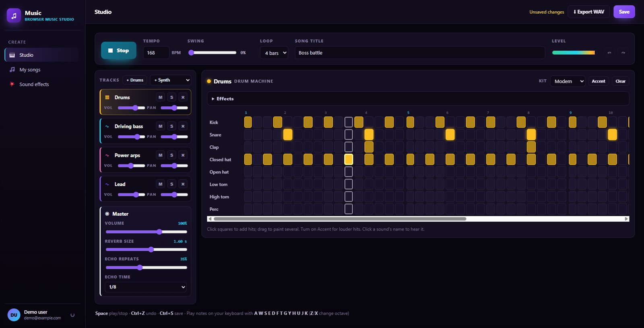Click the right arrow of the sequencer scrollbar
Viewport: 644px width, 328px height.
pos(626,219)
